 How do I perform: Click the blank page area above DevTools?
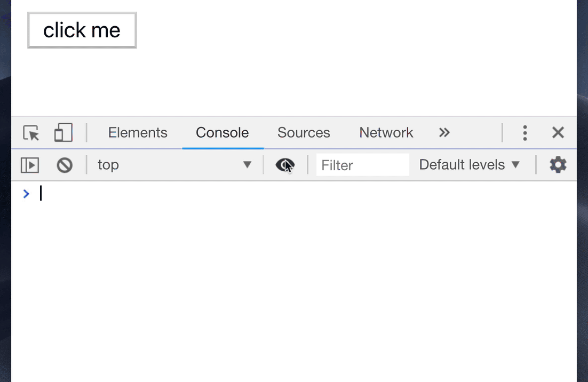point(320,69)
